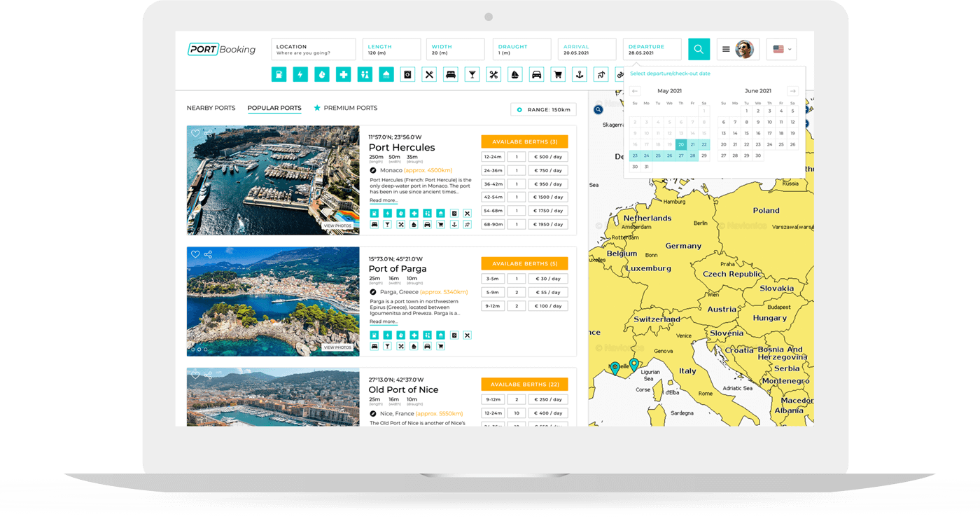Click Read more under Port of Parga
Screen dimensions: 980x519
click(x=383, y=321)
